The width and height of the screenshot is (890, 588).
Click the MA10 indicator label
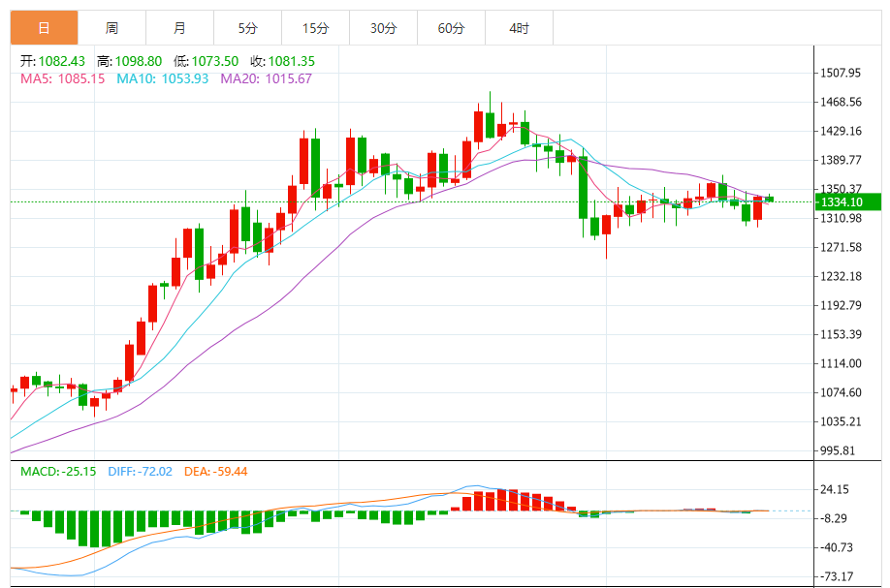click(x=162, y=78)
